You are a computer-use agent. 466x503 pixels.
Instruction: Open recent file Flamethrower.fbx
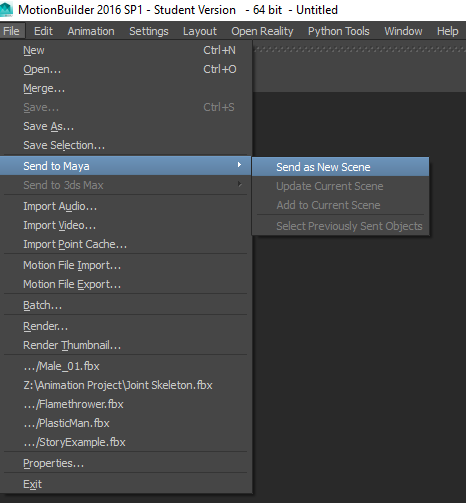125,404
